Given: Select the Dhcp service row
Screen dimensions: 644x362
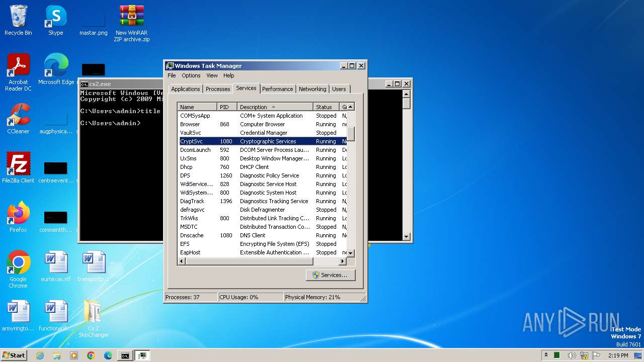Looking at the screenshot, I should click(x=263, y=167).
